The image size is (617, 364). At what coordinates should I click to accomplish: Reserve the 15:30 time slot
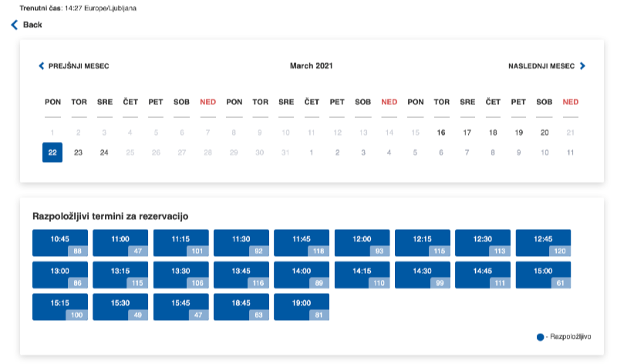point(120,307)
